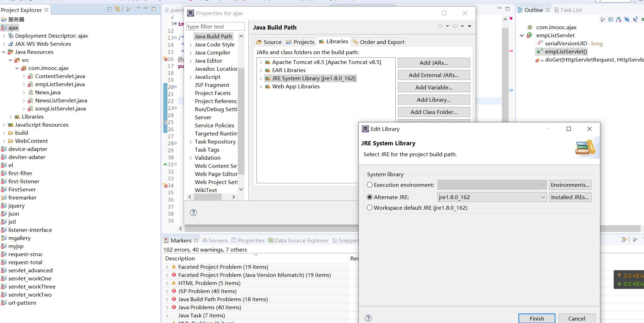Expand JRE System Library node in build path
644x323 pixels.
coord(261,78)
